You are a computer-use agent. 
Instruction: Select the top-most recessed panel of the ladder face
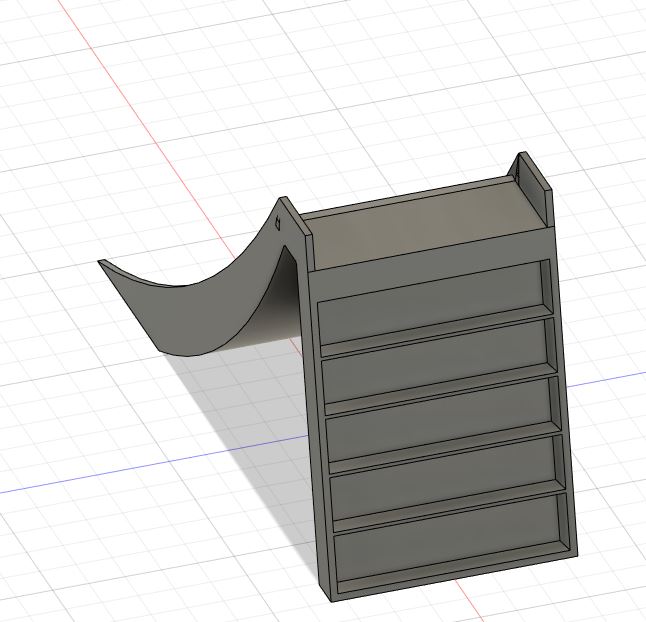[432, 303]
